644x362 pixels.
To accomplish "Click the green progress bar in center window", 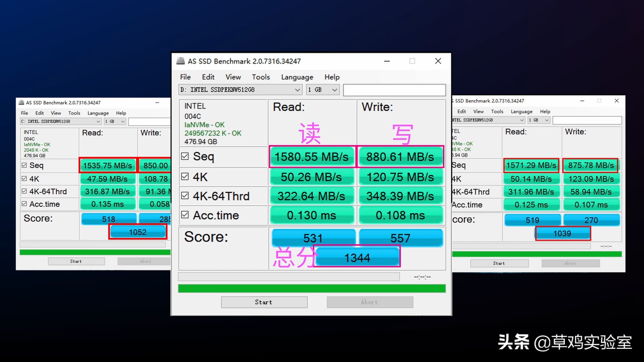I will tap(312, 289).
